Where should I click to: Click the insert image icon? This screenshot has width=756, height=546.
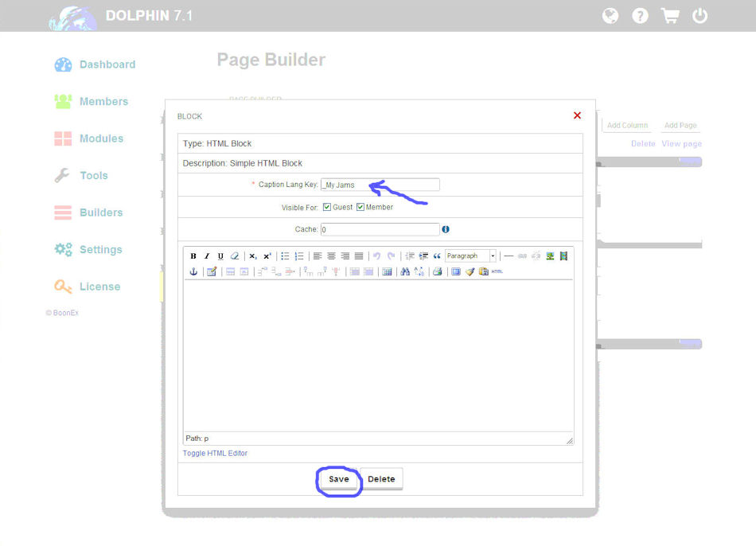(550, 256)
